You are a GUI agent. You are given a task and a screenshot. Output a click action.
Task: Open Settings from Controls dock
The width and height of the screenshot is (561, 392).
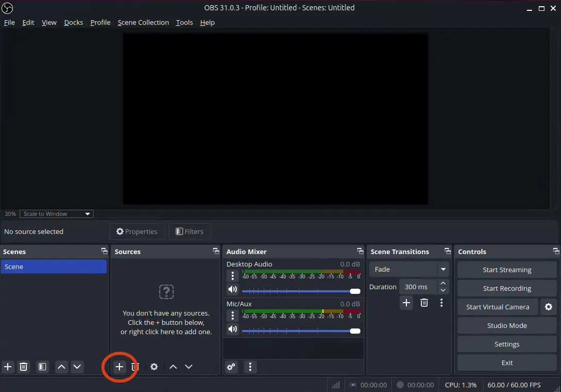pos(507,344)
